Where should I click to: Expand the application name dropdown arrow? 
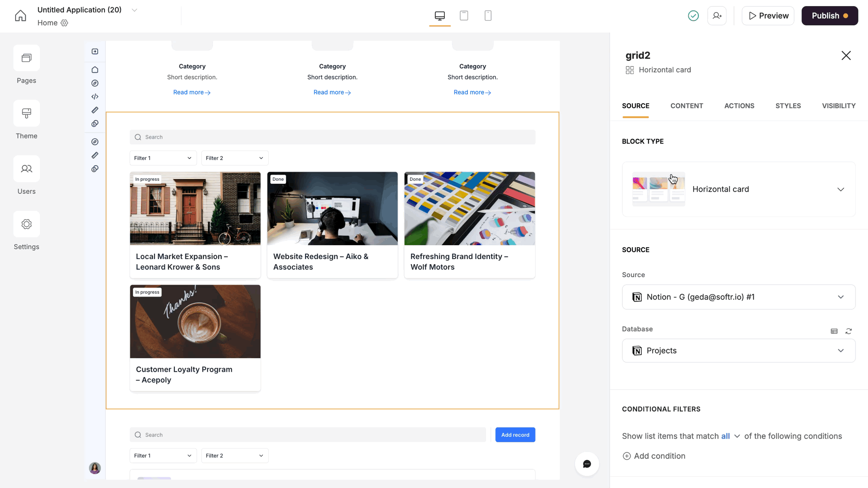pos(135,10)
